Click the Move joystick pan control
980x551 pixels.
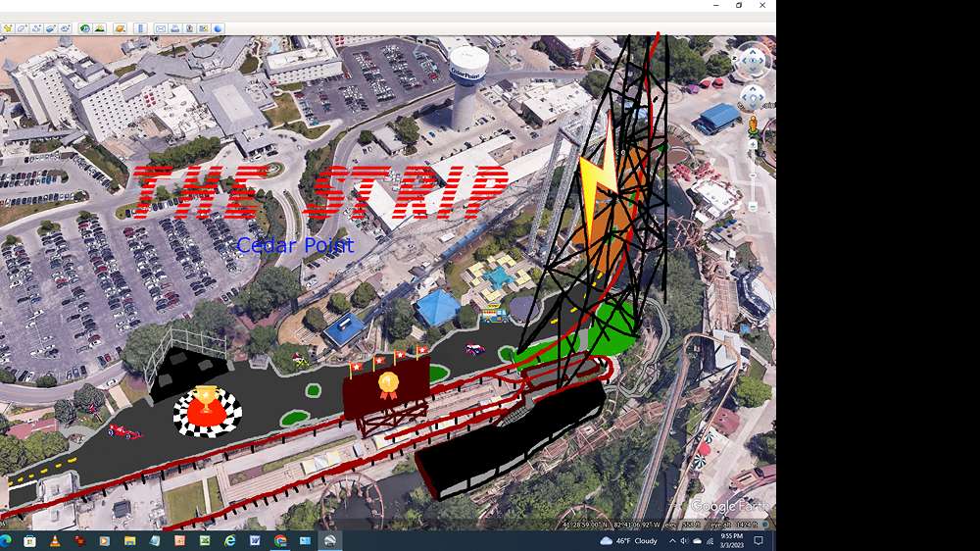pos(752,98)
